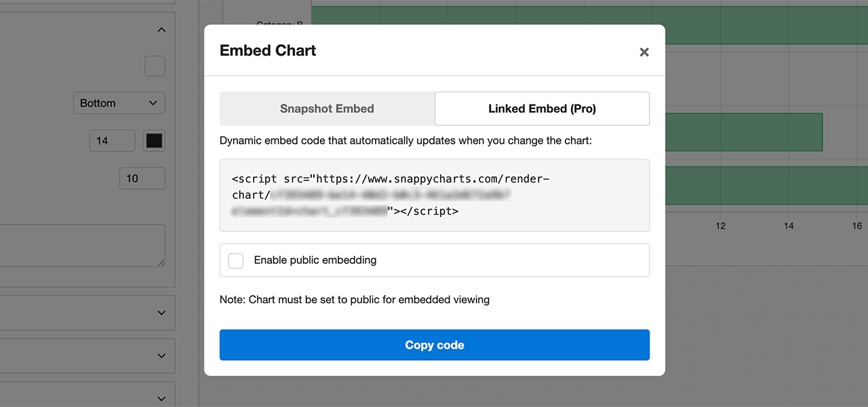Enable public embedding

click(235, 260)
